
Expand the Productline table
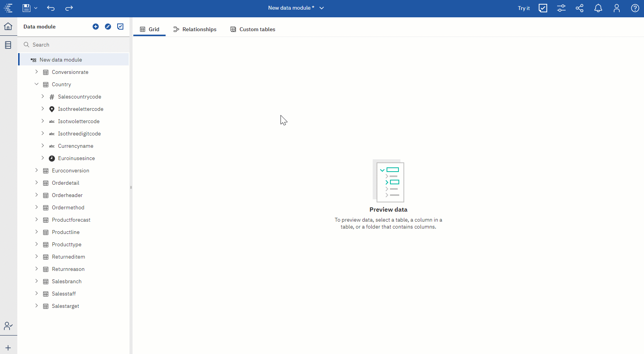(x=37, y=232)
